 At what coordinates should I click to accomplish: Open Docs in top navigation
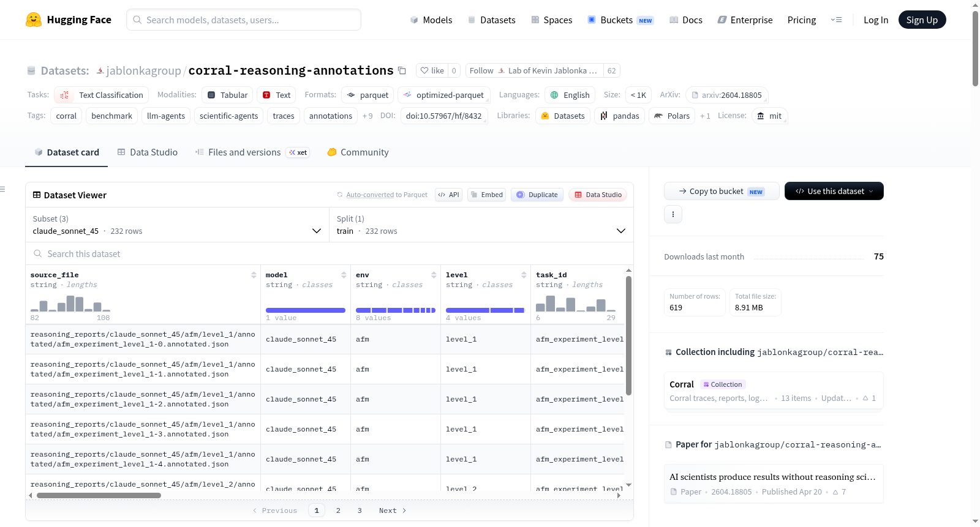[x=686, y=20]
